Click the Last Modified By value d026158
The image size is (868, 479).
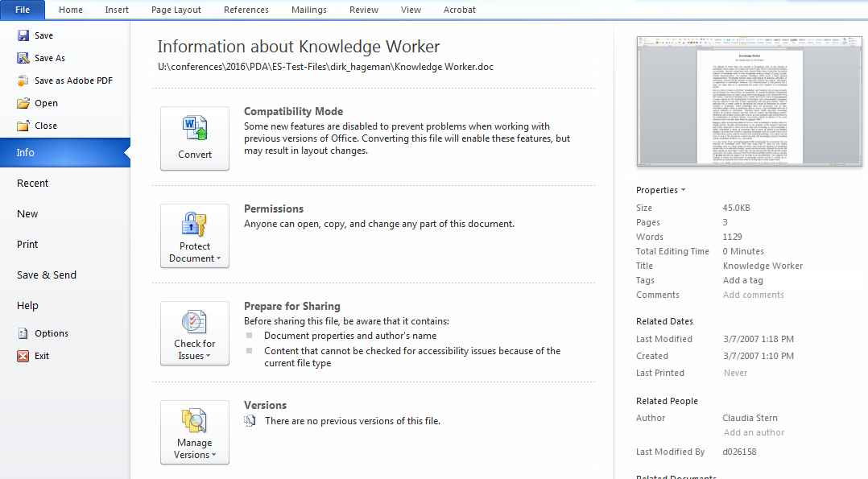click(739, 452)
